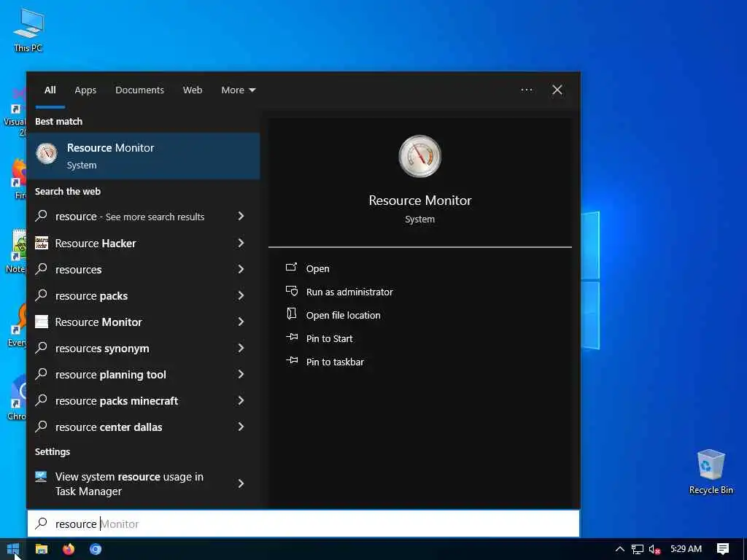Click the Resource Monitor title in preview pane
This screenshot has width=747, height=560.
click(x=419, y=201)
